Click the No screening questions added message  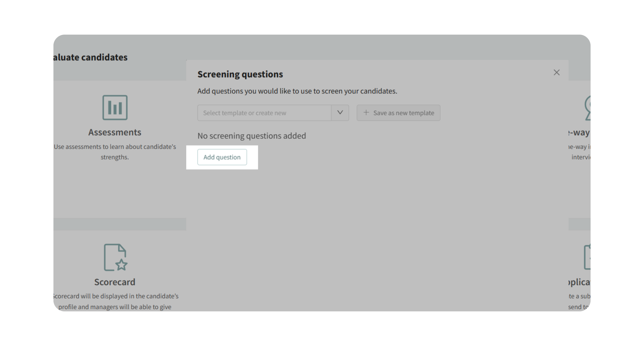252,136
